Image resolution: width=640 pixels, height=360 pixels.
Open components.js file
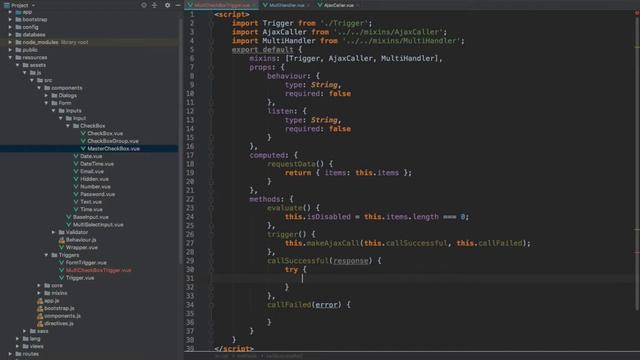click(62, 316)
